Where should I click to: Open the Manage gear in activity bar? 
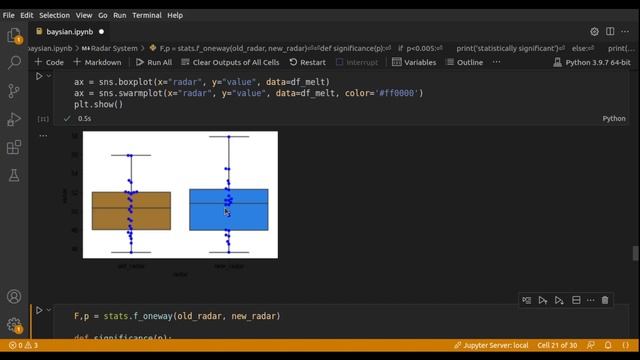[14, 325]
